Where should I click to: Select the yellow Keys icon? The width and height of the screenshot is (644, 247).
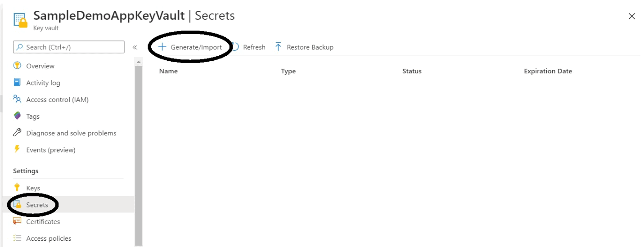[18, 188]
